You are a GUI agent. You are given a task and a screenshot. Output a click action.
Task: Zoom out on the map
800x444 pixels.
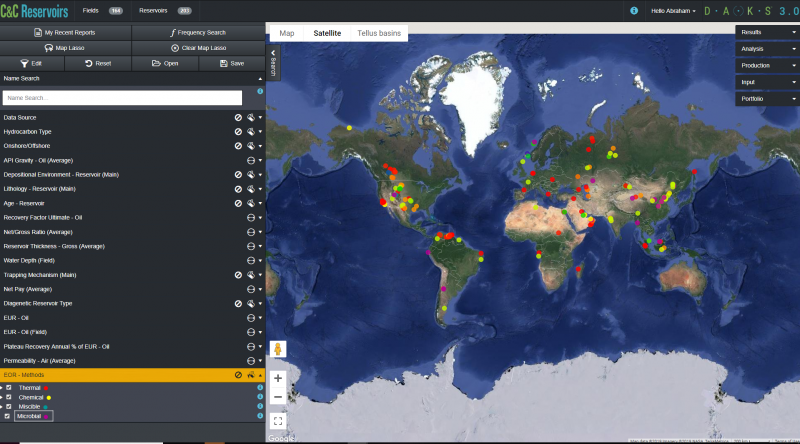pyautogui.click(x=278, y=397)
